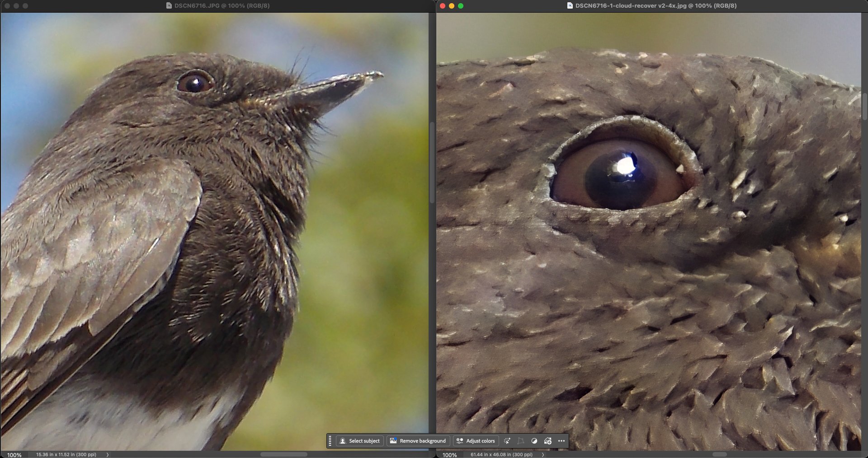The width and height of the screenshot is (868, 458).
Task: Activate the DSCN6716.JPG window title
Action: pyautogui.click(x=222, y=6)
